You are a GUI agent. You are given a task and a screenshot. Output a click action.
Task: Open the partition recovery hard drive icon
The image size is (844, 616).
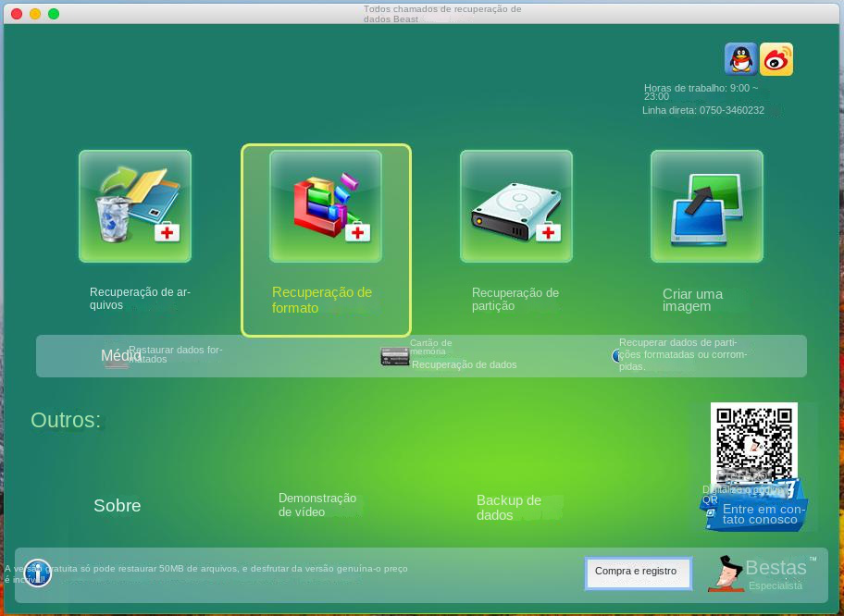[516, 206]
